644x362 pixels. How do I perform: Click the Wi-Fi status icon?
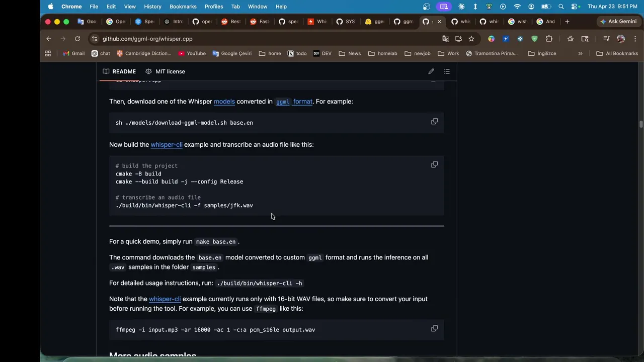click(517, 7)
